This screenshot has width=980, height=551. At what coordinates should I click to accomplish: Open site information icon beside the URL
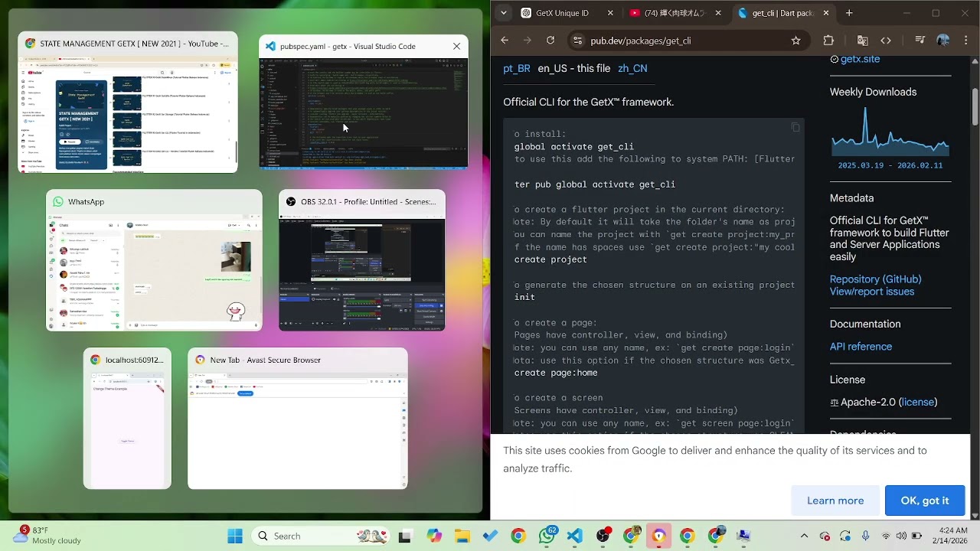[578, 41]
